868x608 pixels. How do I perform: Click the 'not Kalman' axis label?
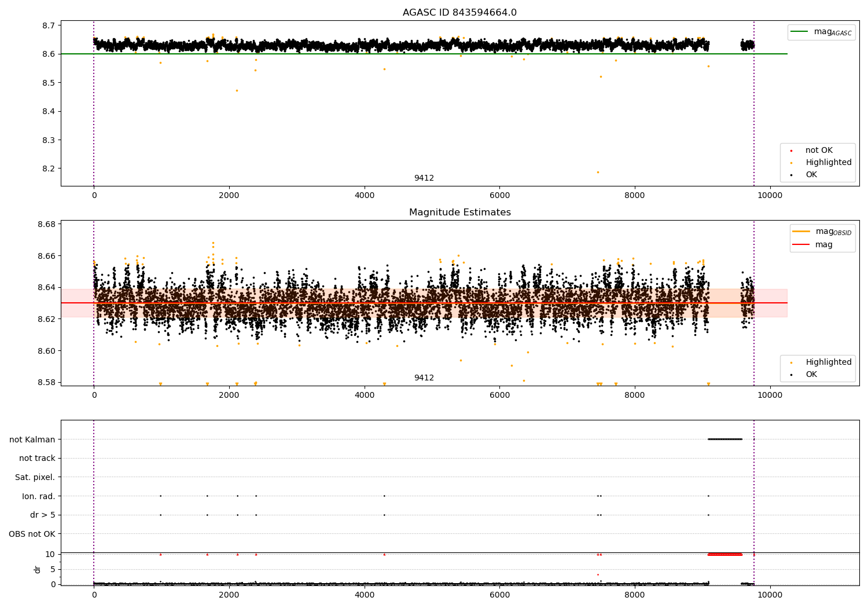[x=32, y=439]
